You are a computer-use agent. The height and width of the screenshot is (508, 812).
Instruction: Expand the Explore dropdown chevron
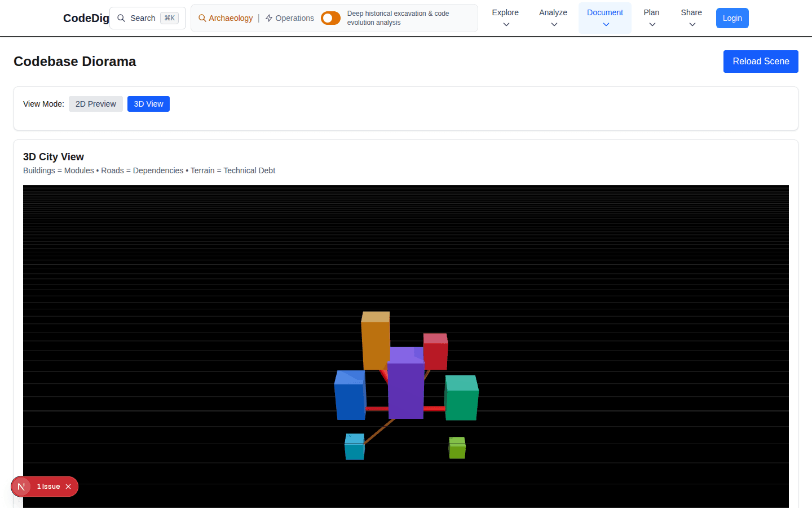pos(505,23)
